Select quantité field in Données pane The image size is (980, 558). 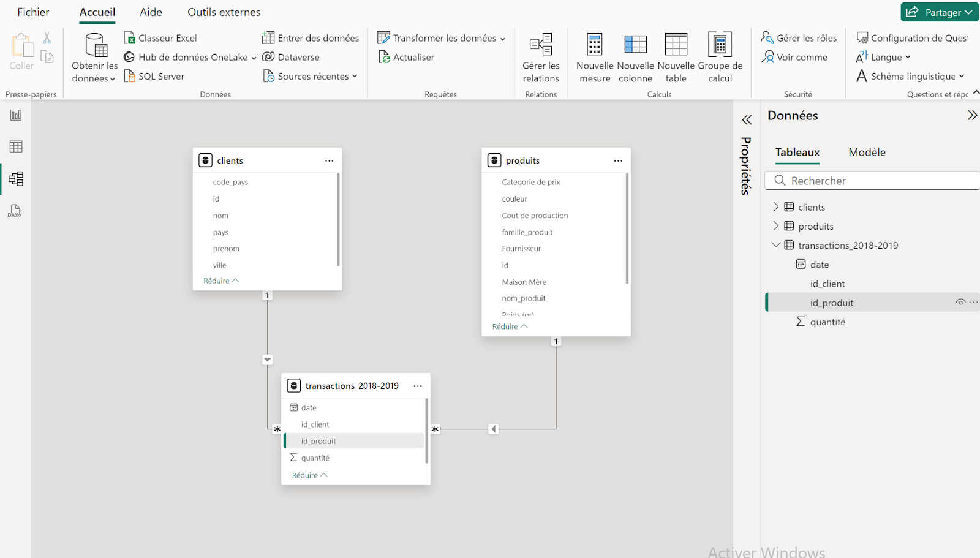click(x=827, y=322)
